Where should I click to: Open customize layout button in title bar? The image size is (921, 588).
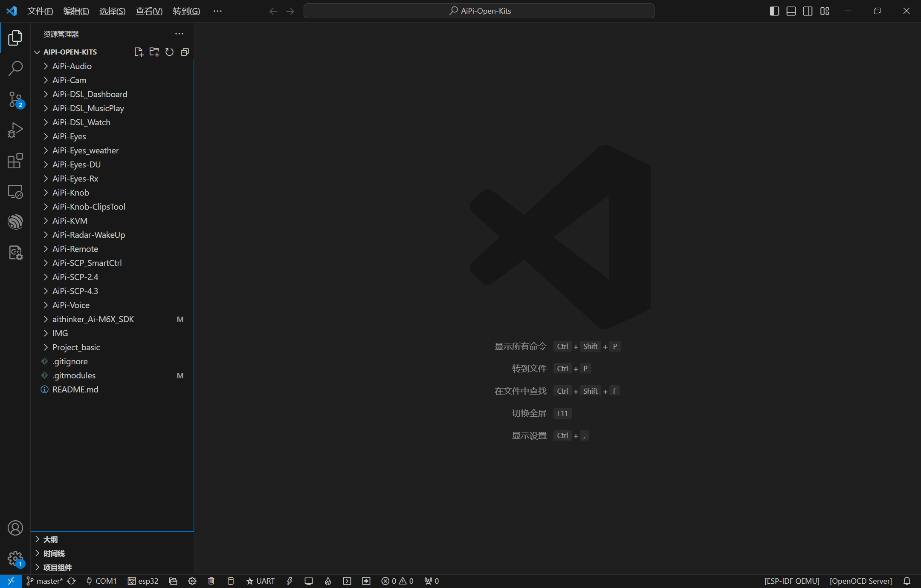825,11
